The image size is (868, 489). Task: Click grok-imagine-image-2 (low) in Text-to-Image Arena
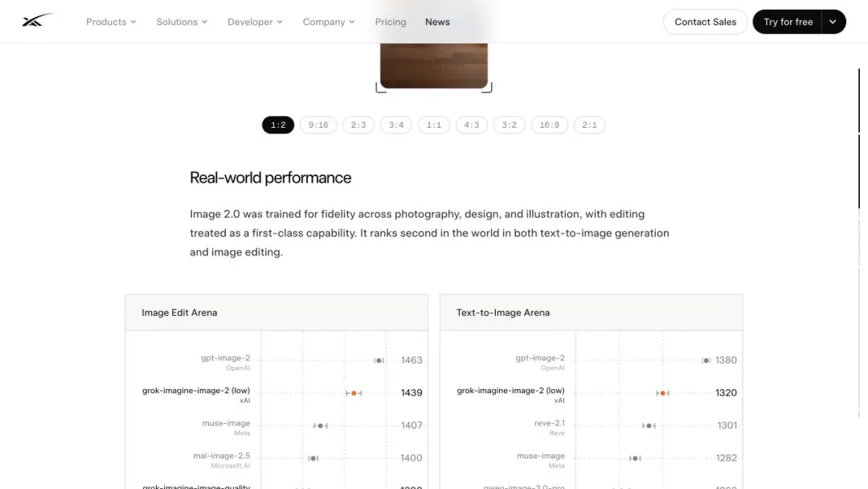coord(510,390)
